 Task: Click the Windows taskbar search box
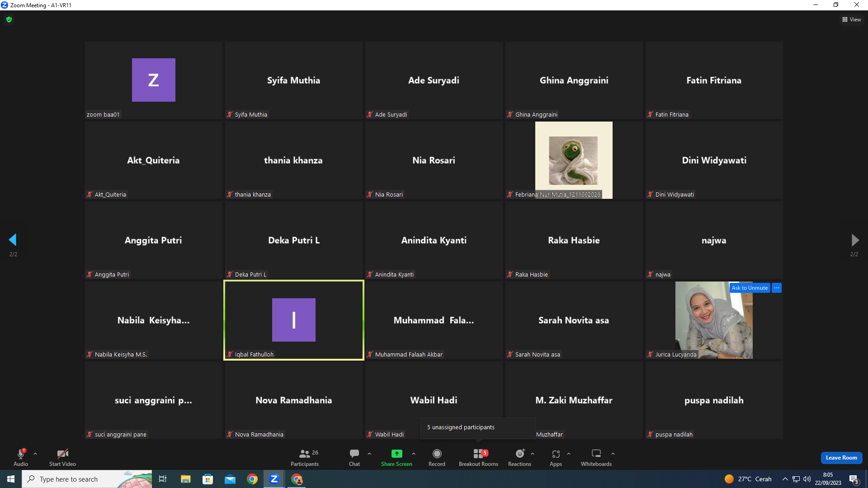[x=87, y=479]
